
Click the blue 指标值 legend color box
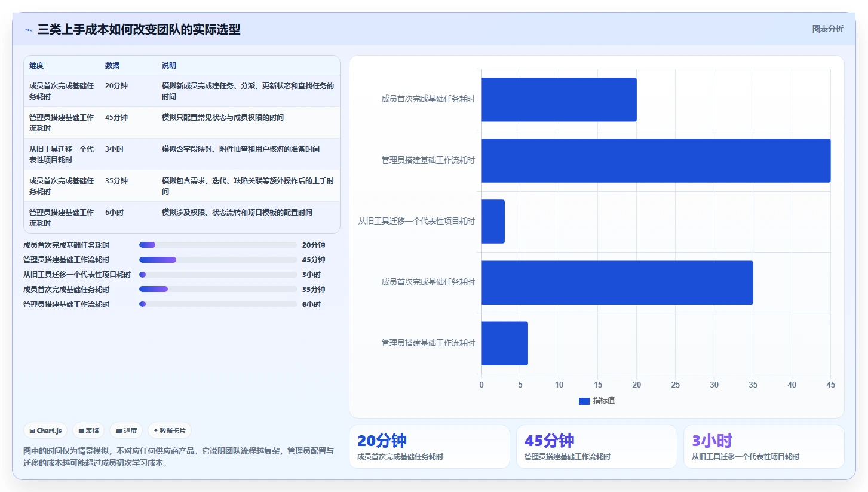[x=584, y=401]
